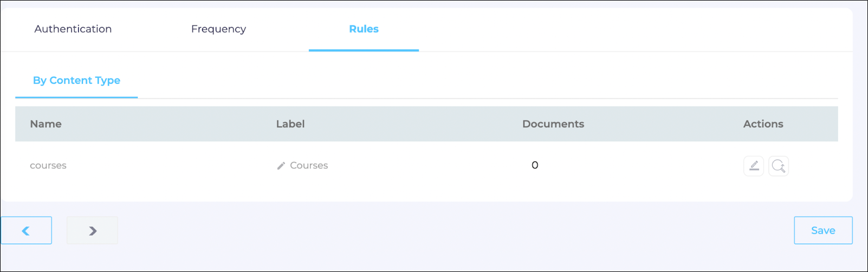Image resolution: width=868 pixels, height=272 pixels.
Task: Click the blue underline below By Content Type
Action: pos(76,98)
